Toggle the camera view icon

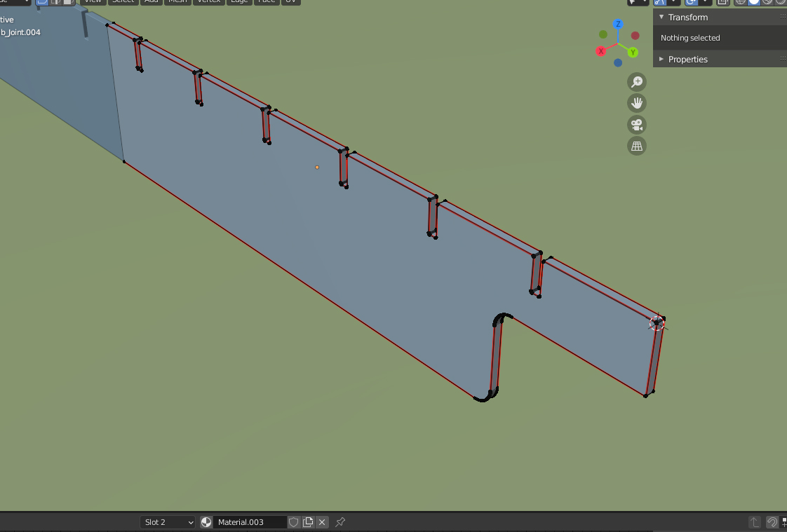pos(637,125)
